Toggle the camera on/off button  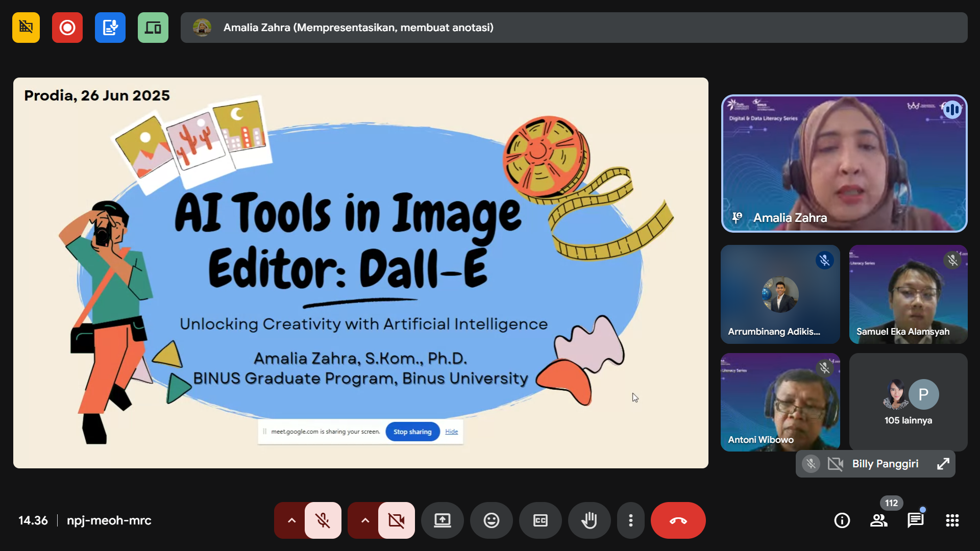[397, 520]
